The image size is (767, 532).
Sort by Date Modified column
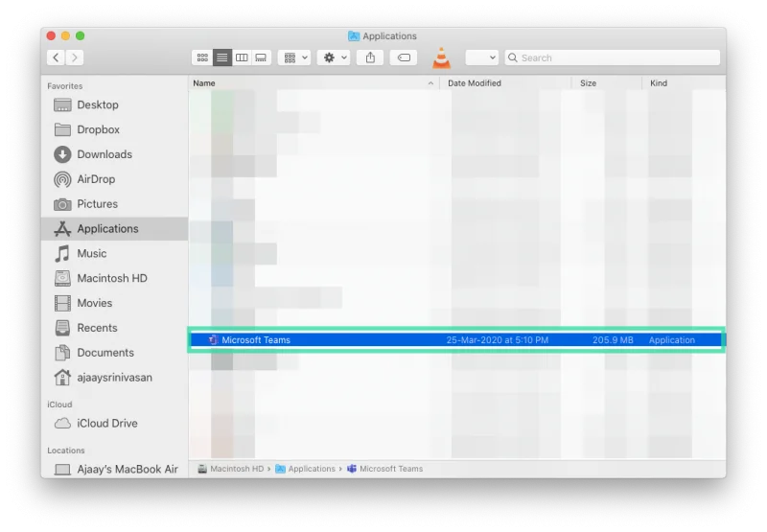pos(506,83)
